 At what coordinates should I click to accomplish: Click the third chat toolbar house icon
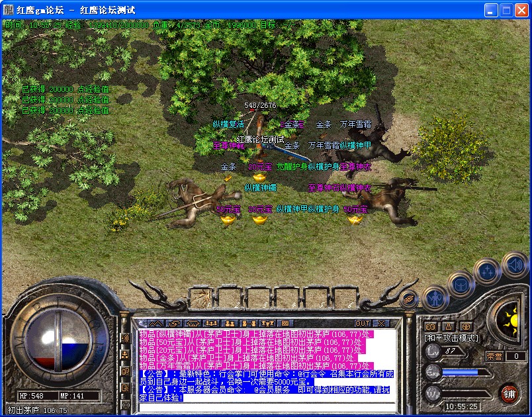pos(193,324)
